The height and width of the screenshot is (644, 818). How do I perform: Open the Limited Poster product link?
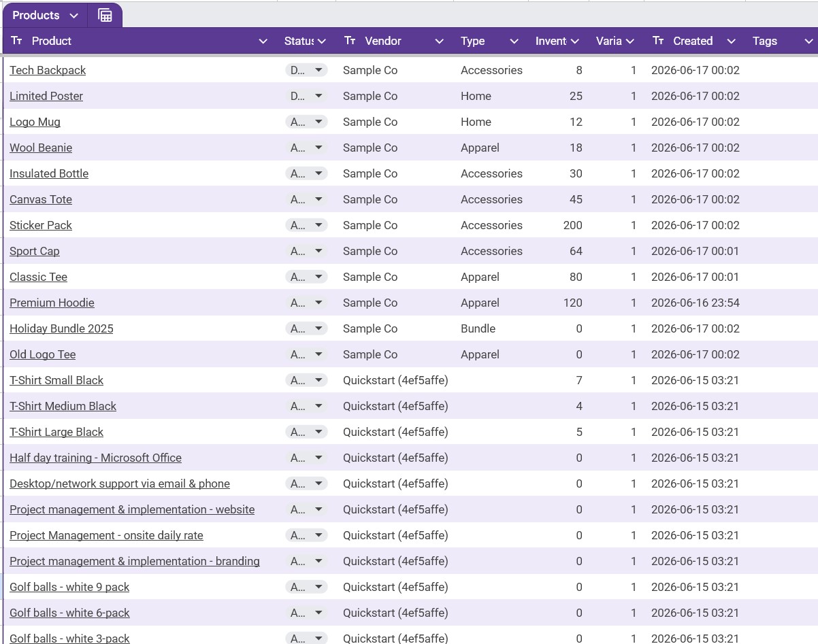pos(46,96)
